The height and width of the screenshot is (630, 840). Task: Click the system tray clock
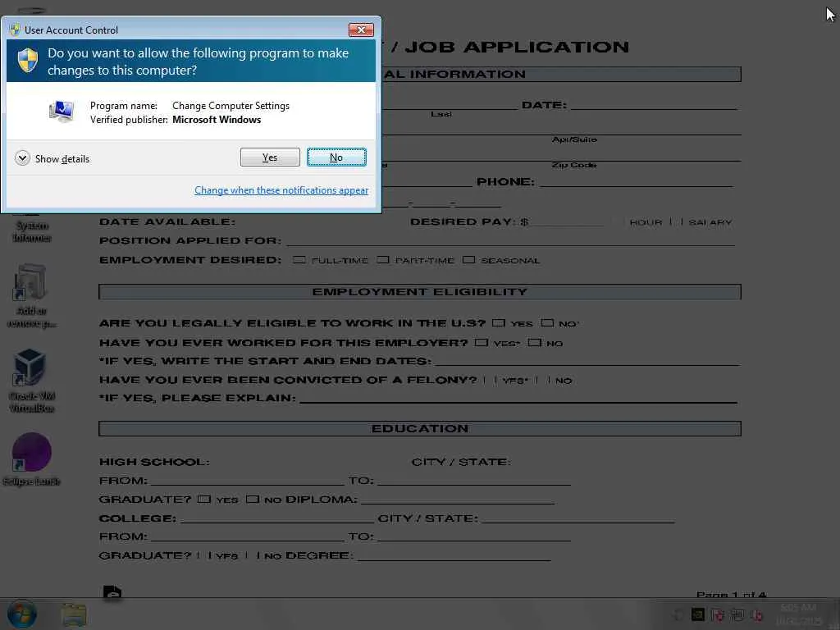(x=798, y=614)
